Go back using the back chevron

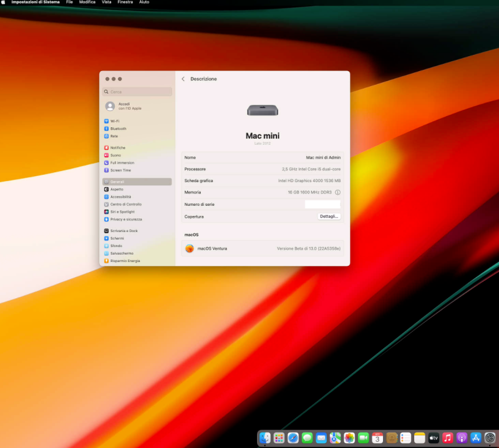pyautogui.click(x=183, y=79)
